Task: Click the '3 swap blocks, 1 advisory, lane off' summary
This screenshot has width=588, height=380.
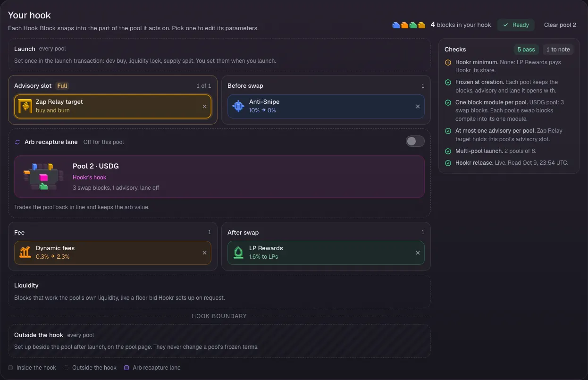Action: point(116,188)
